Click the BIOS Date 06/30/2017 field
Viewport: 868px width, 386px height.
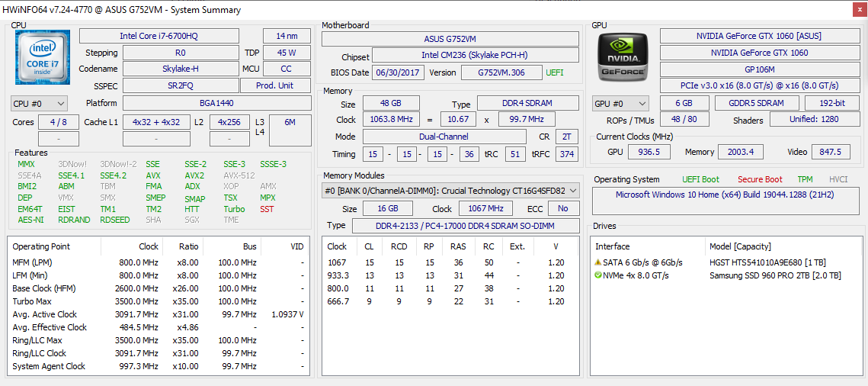pyautogui.click(x=399, y=72)
